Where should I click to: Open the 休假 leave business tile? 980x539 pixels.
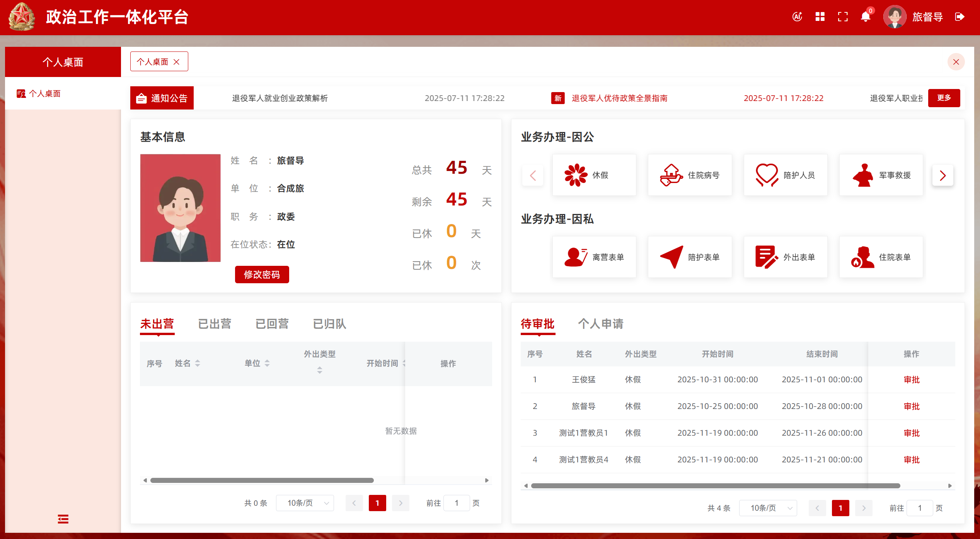click(594, 175)
